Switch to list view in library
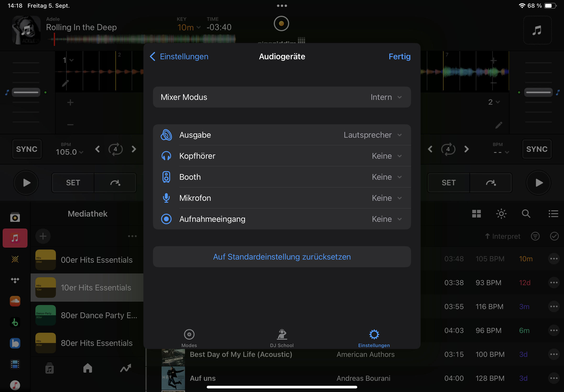The image size is (564, 392). point(553,214)
